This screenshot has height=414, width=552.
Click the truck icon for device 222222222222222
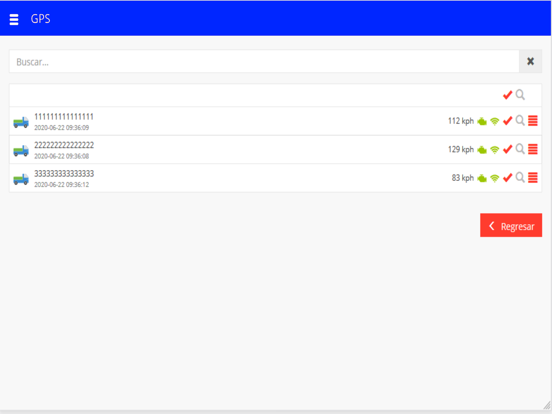click(21, 151)
